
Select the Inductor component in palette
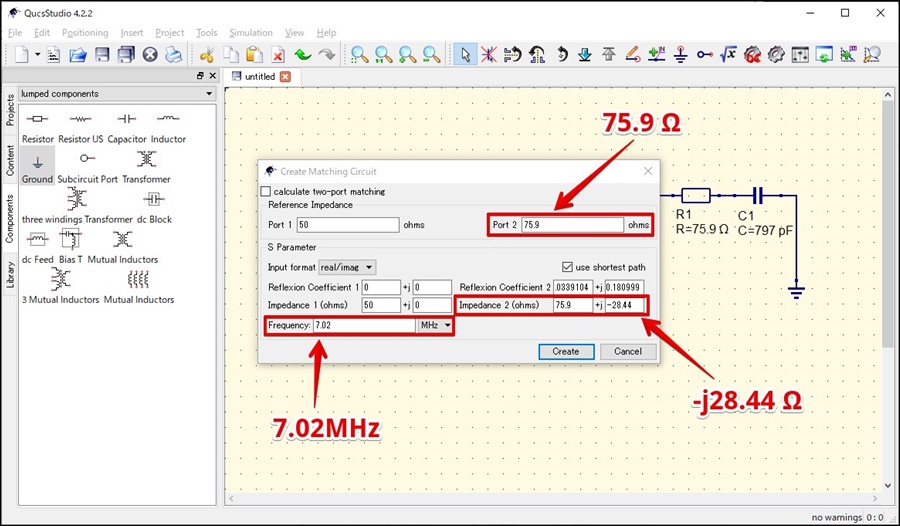click(168, 128)
